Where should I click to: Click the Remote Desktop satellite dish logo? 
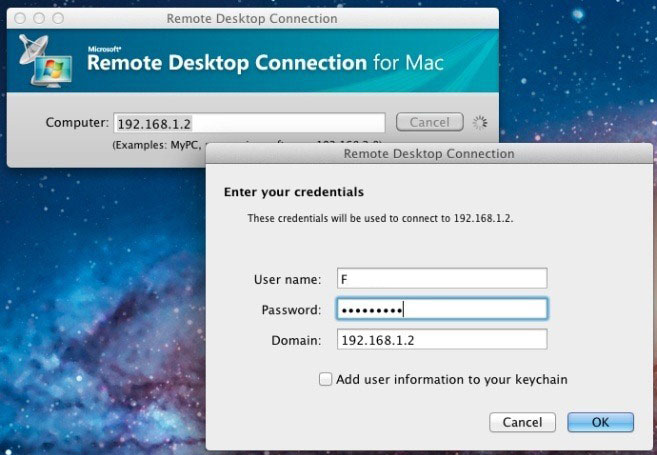[45, 61]
